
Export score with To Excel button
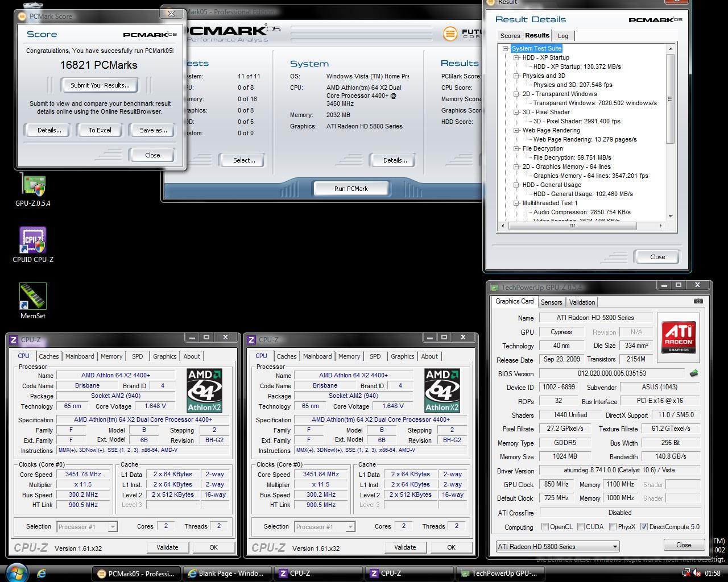click(100, 130)
